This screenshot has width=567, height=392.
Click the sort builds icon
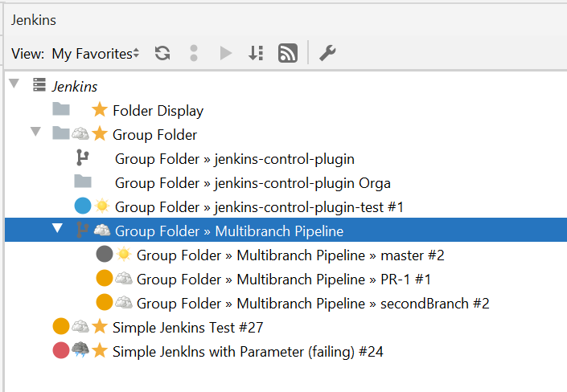[256, 54]
